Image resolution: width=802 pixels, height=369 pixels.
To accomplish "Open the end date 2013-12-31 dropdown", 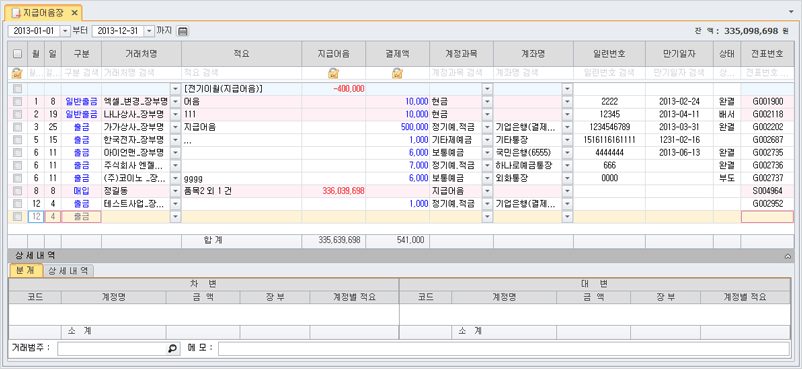I will [x=149, y=31].
